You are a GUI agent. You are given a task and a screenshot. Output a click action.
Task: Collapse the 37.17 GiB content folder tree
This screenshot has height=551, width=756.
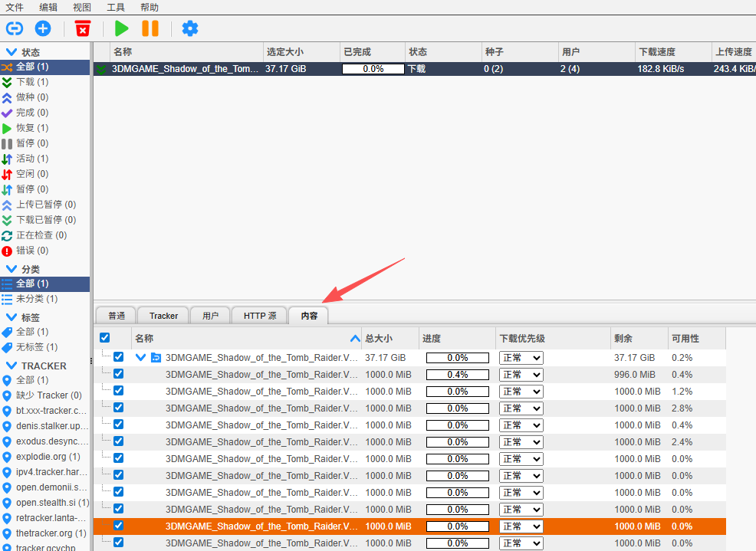click(141, 358)
